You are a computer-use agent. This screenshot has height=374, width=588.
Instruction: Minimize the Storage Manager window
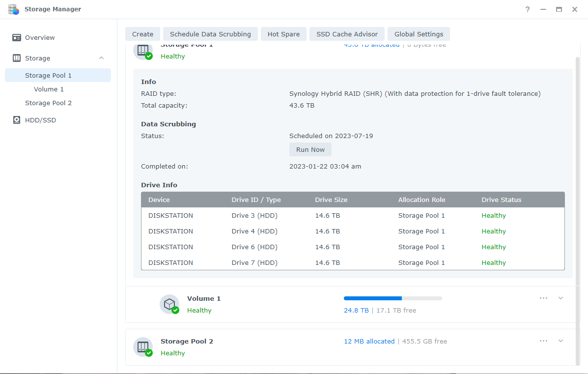click(543, 9)
